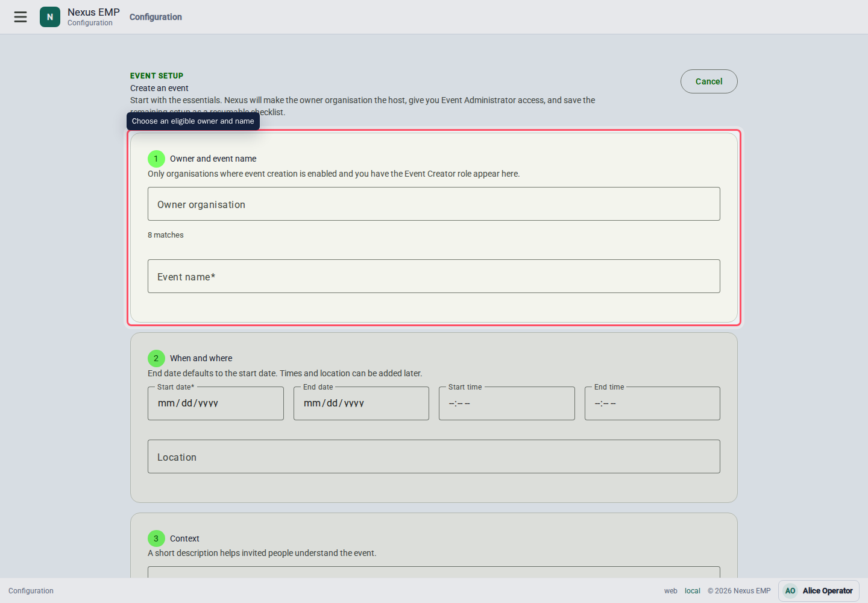
Task: Select the 'Owner and event name' heading
Action: [x=213, y=159]
